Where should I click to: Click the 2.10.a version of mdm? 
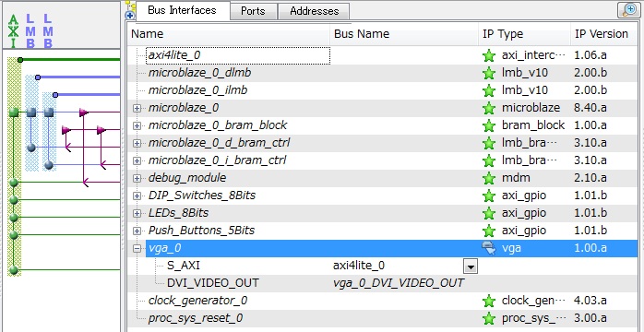pyautogui.click(x=590, y=178)
